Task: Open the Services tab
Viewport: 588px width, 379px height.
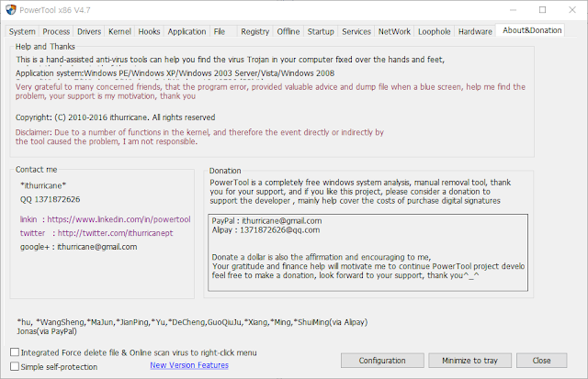Action: [x=356, y=31]
